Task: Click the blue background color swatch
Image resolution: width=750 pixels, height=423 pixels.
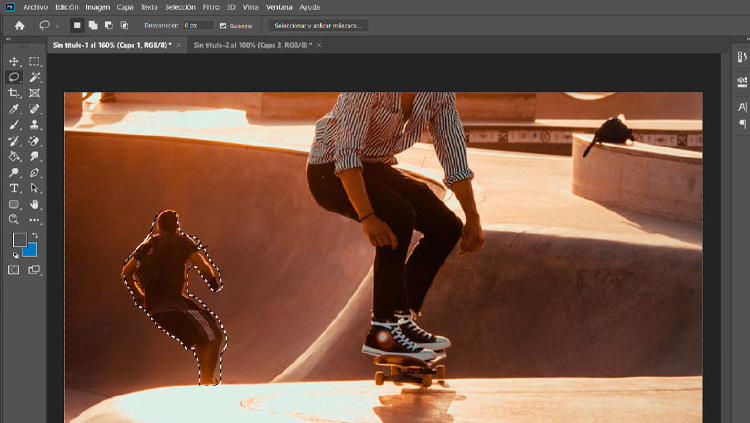Action: pos(30,250)
